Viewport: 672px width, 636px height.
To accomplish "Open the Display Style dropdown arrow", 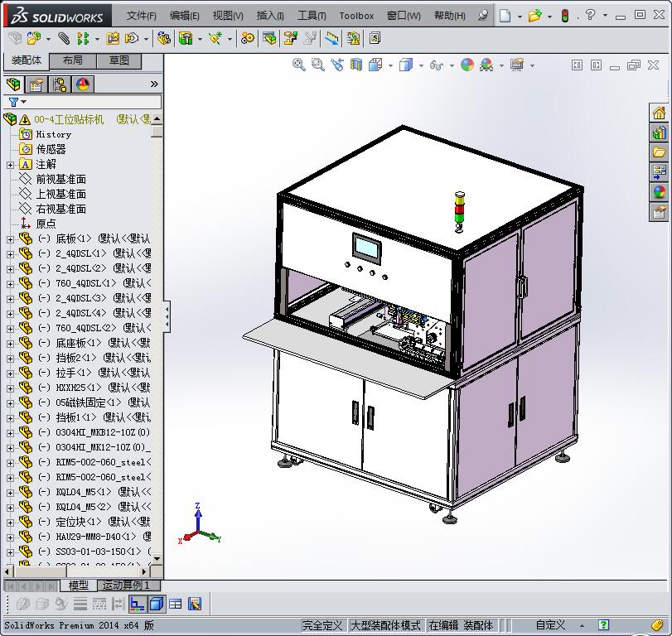I will coord(419,65).
